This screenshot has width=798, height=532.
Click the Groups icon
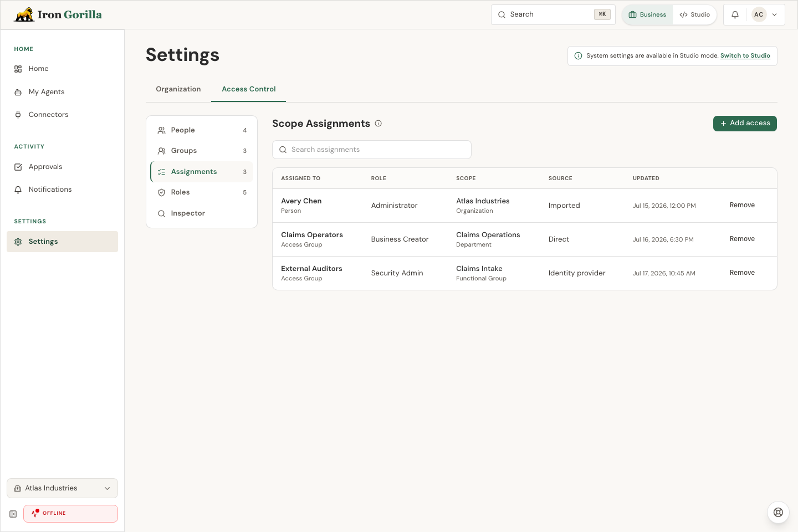pyautogui.click(x=162, y=151)
